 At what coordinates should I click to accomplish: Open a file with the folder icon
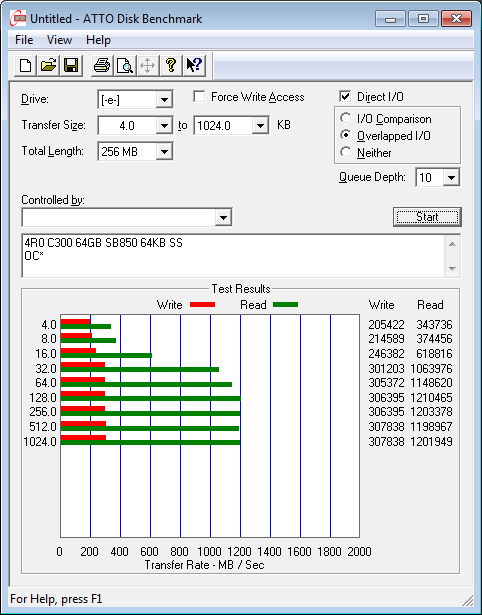click(48, 65)
